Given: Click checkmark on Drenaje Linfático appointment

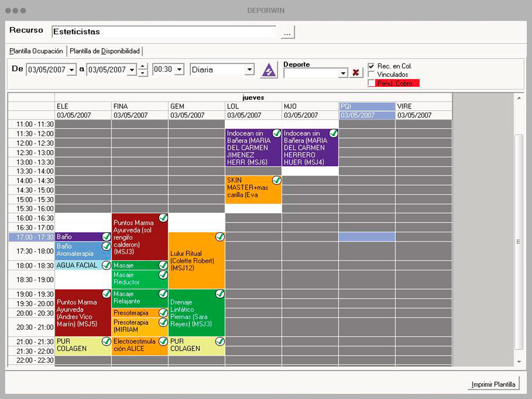Looking at the screenshot, I should coord(220,294).
